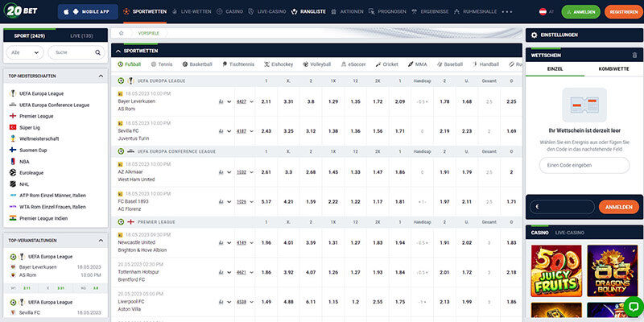Click the Einen Code eingeben field

click(584, 165)
